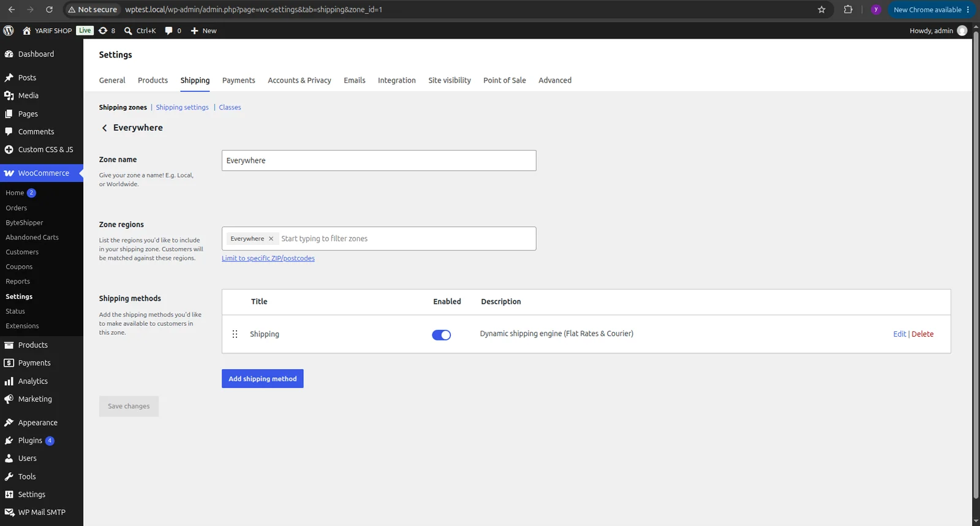This screenshot has height=526, width=980.
Task: Open Posts pin icon in sidebar
Action: 9,78
